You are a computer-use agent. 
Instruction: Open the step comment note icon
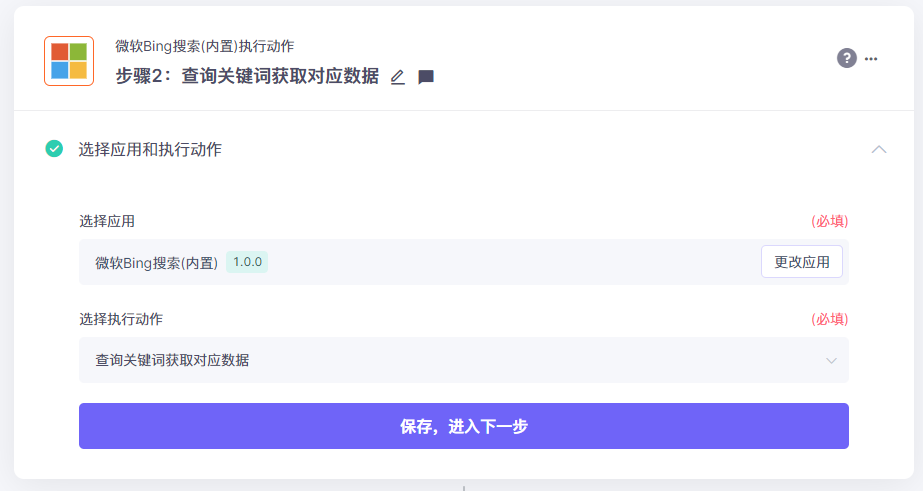point(426,77)
